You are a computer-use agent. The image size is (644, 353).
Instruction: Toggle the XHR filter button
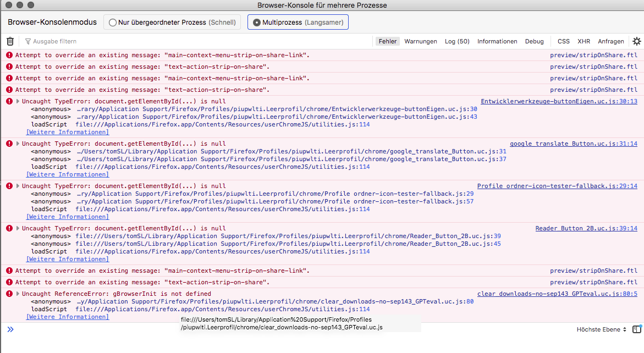tap(584, 41)
